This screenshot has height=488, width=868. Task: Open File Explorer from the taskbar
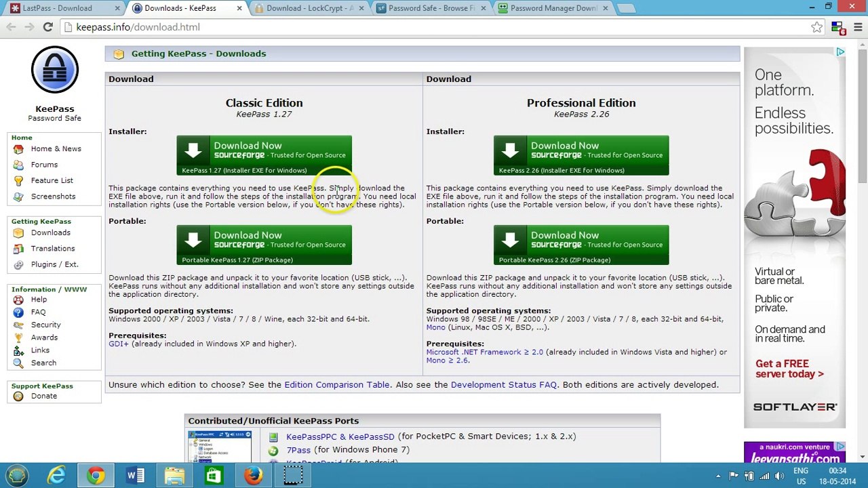pyautogui.click(x=174, y=475)
